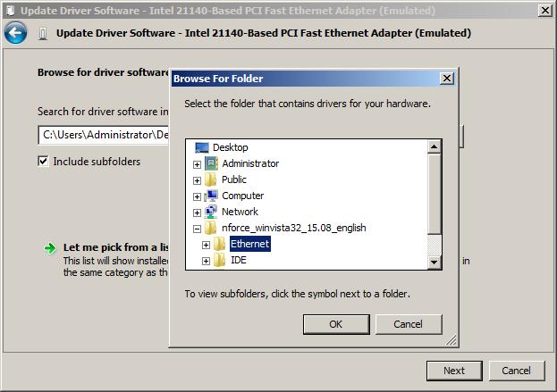Click the Administrator user folder icon
The height and width of the screenshot is (392, 557).
click(x=211, y=163)
